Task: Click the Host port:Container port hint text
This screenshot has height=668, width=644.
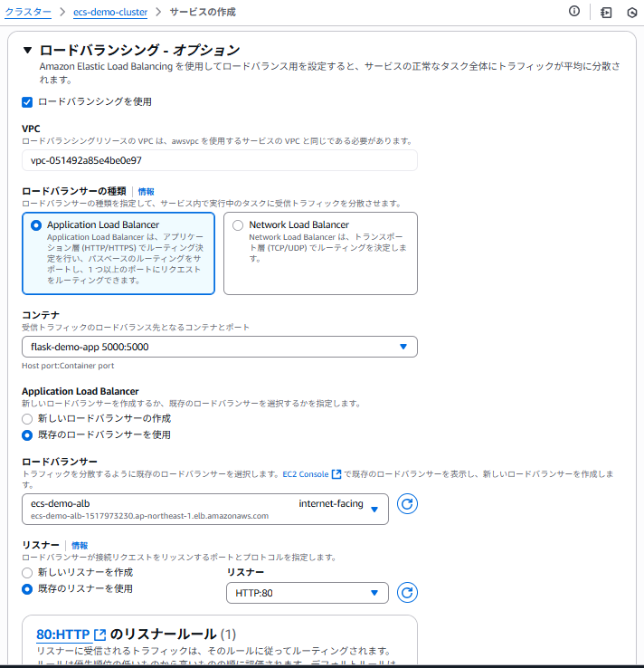Action: 68,366
